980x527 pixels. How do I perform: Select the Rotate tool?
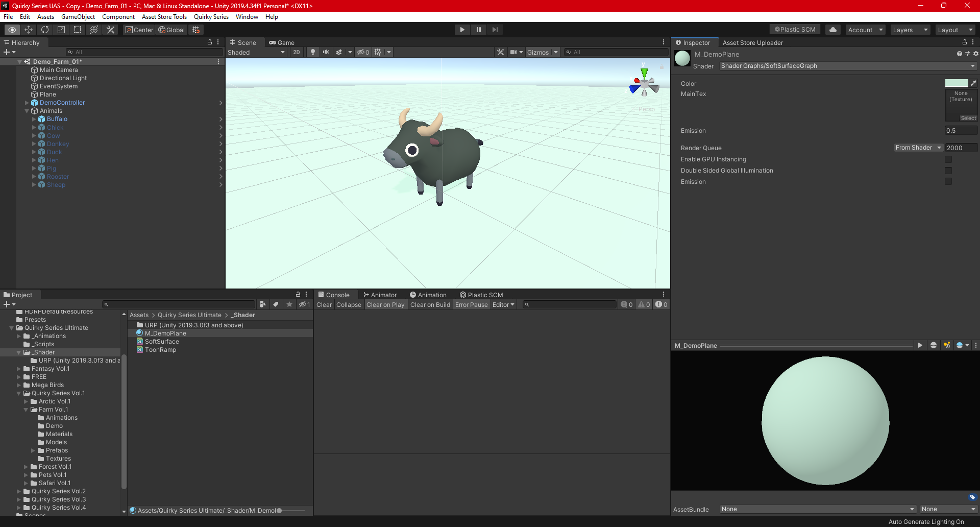[x=45, y=30]
